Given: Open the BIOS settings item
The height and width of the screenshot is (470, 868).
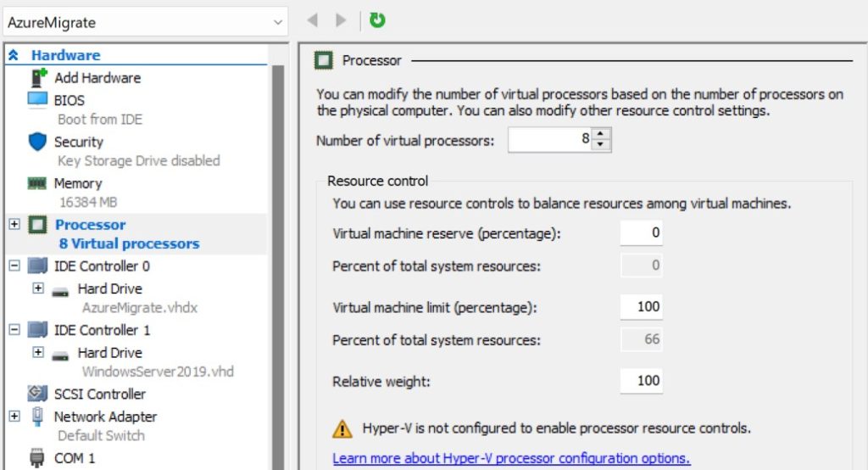Looking at the screenshot, I should click(x=70, y=100).
